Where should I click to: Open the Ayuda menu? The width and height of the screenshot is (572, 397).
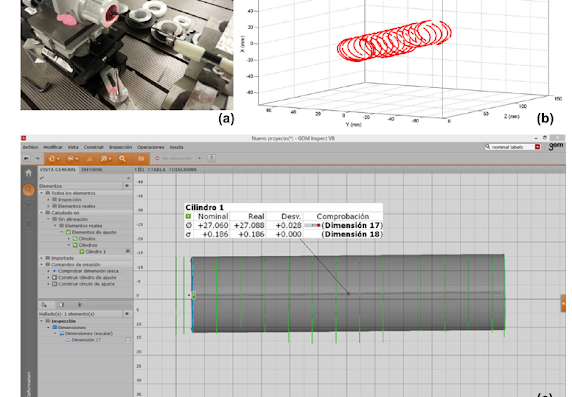click(176, 147)
